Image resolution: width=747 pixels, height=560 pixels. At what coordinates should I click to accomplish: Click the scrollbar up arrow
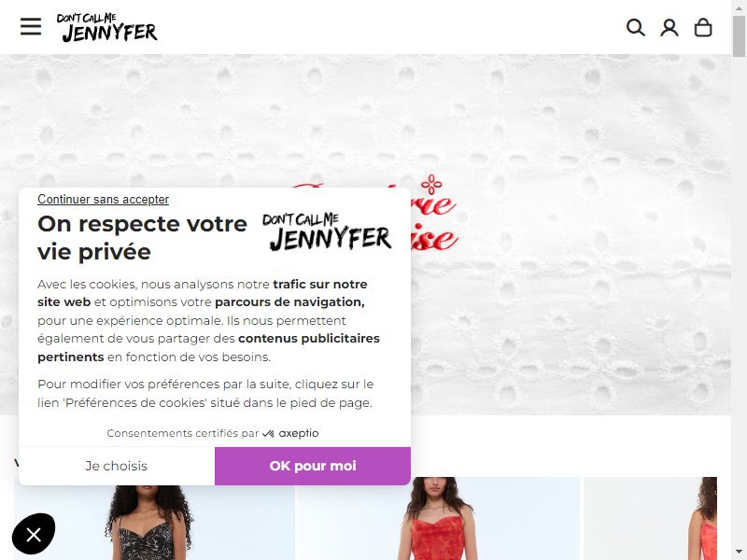point(739,7)
